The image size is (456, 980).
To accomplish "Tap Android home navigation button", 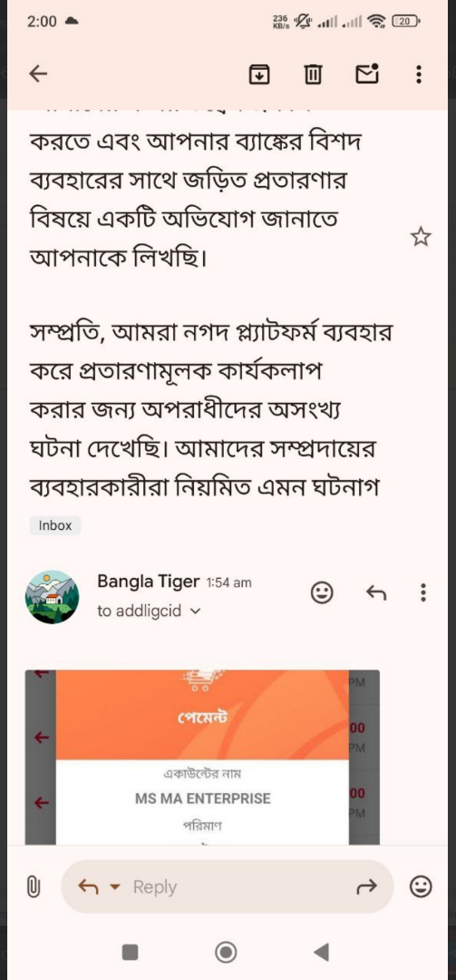I will [x=226, y=952].
